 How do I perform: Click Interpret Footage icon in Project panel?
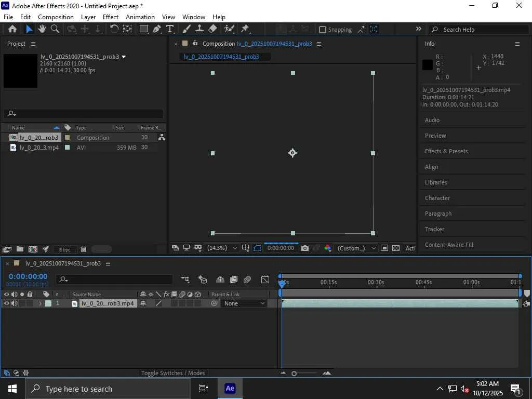click(7, 249)
